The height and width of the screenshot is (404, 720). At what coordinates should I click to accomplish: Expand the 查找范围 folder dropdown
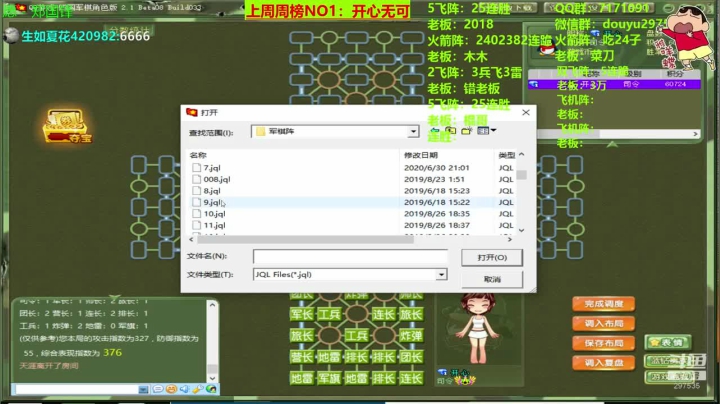(x=413, y=132)
